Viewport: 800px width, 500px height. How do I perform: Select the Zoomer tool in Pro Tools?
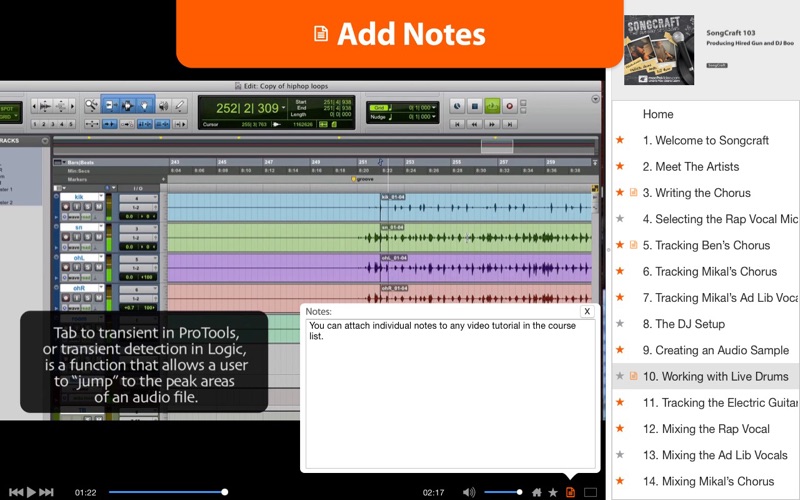(92, 106)
